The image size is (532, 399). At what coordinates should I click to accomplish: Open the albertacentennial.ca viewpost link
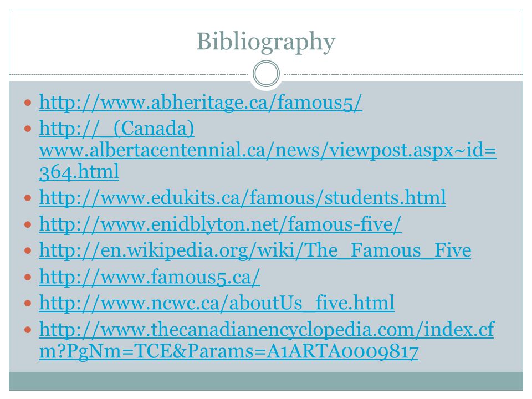(x=268, y=150)
